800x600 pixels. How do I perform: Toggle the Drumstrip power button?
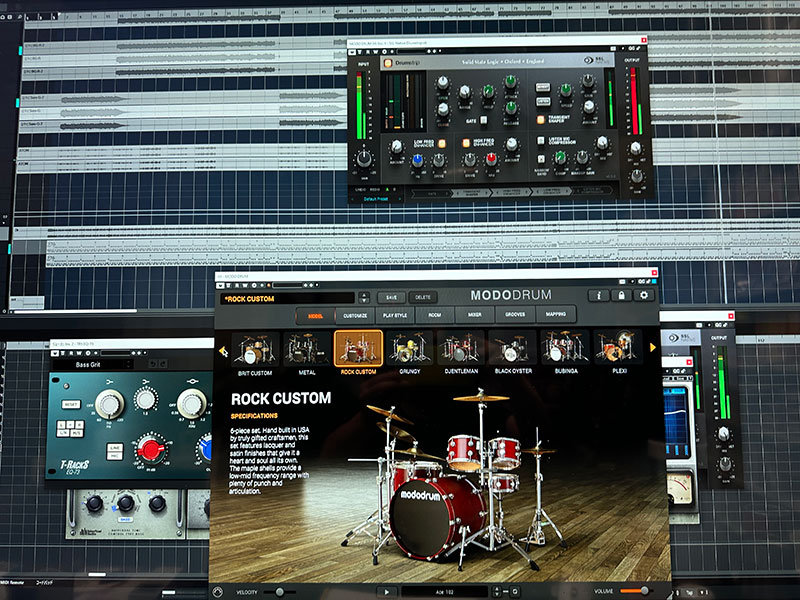tap(387, 63)
